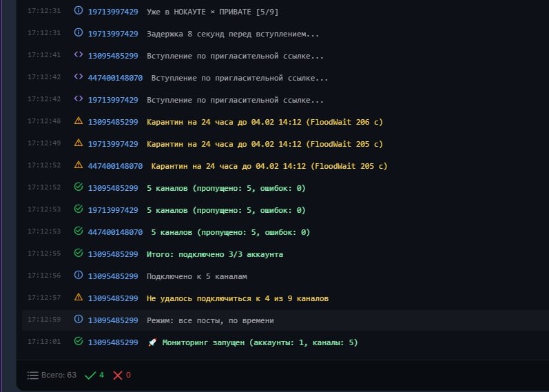The image size is (549, 392).
Task: Click info icon on 'Подключено к 5 каналам' row
Action: 79,275
